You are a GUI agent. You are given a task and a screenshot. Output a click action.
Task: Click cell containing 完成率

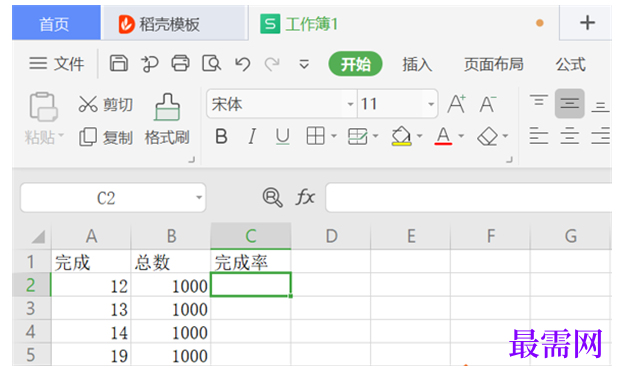250,262
